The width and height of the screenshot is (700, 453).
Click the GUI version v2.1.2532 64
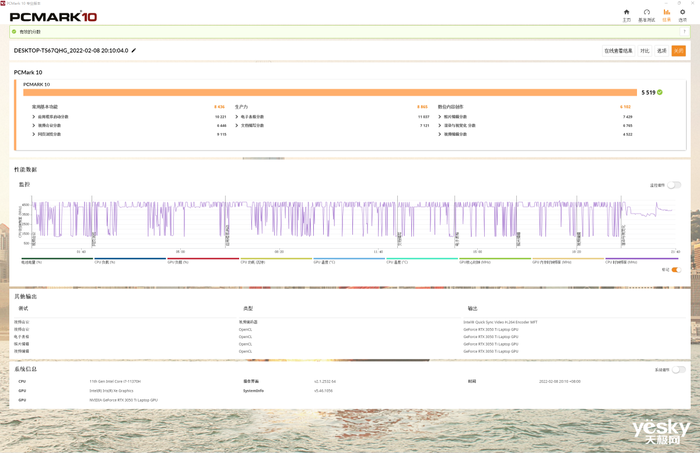coord(325,382)
